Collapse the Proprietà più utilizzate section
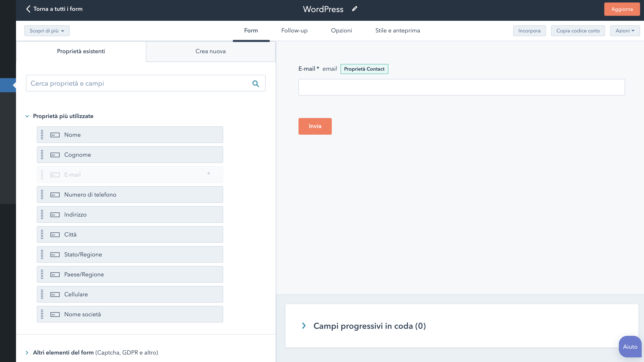This screenshot has width=644, height=362. [27, 116]
